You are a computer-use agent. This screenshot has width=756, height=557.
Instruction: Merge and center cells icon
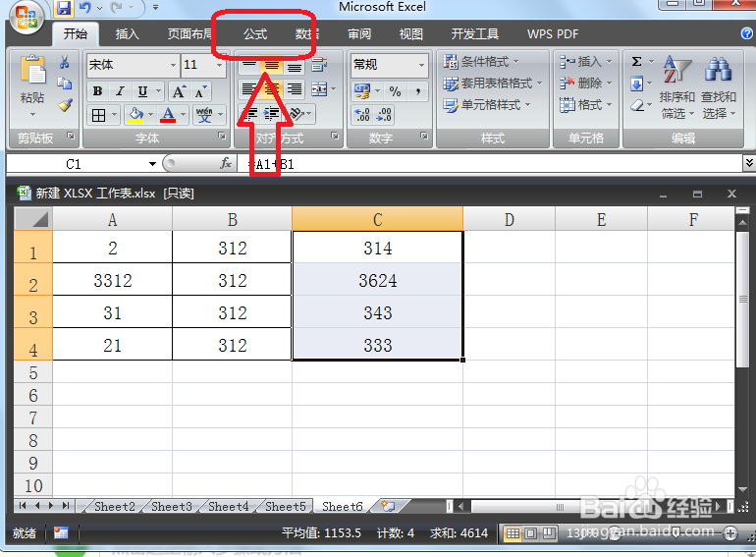[x=319, y=89]
